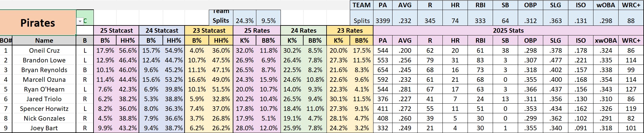Image resolution: width=644 pixels, height=133 pixels.
Task: Select the Marcell Ozuna name cell
Action: [x=44, y=80]
